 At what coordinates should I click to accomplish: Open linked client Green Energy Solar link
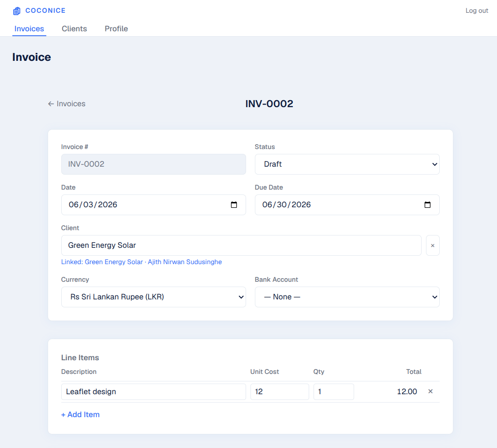pyautogui.click(x=142, y=262)
